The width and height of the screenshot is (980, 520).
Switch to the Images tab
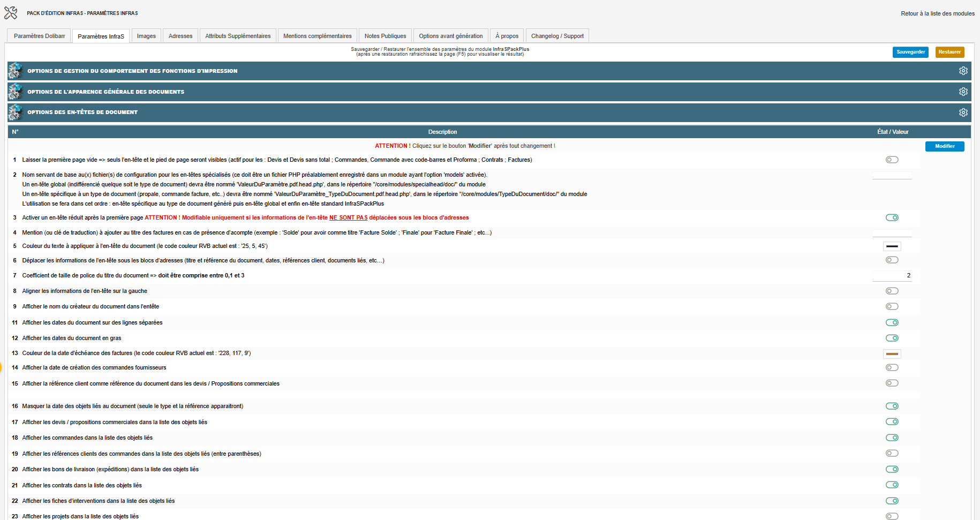pos(146,36)
